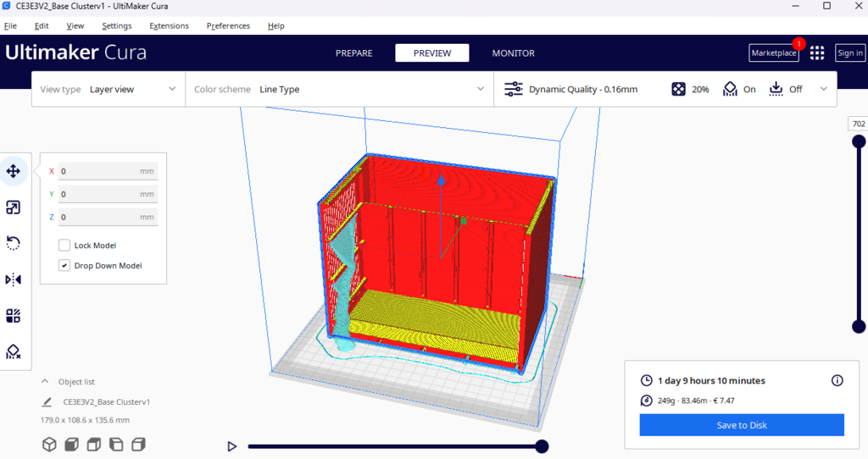The width and height of the screenshot is (868, 459).
Task: Click the Cura app icon in title bar
Action: click(x=7, y=6)
